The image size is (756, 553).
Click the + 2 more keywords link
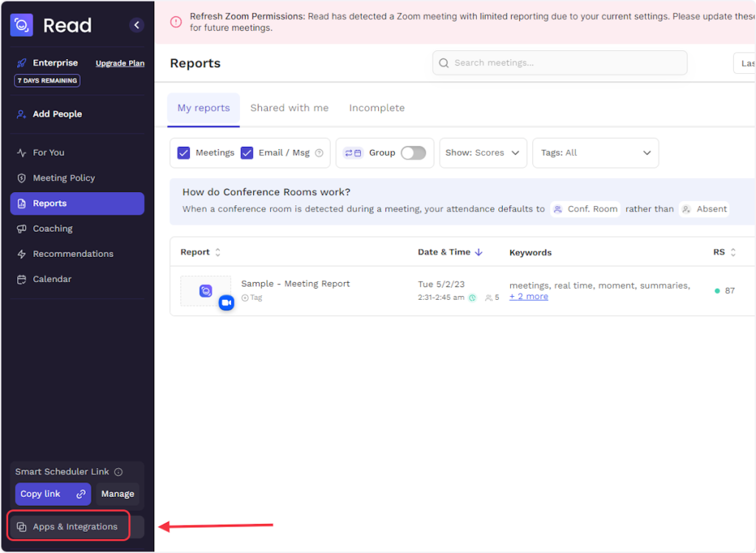point(529,297)
